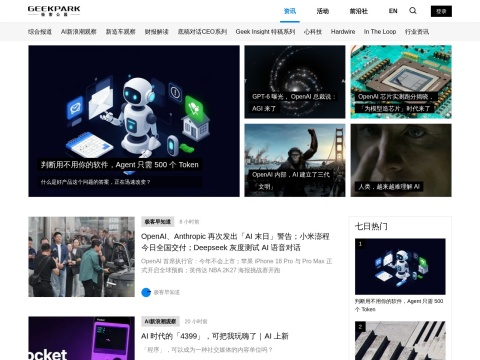
Task: Select 底稿对话CEO系列 category
Action: (202, 32)
